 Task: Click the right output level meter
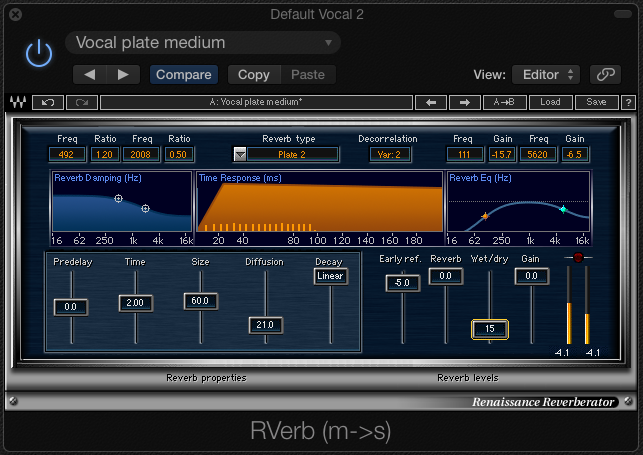587,305
